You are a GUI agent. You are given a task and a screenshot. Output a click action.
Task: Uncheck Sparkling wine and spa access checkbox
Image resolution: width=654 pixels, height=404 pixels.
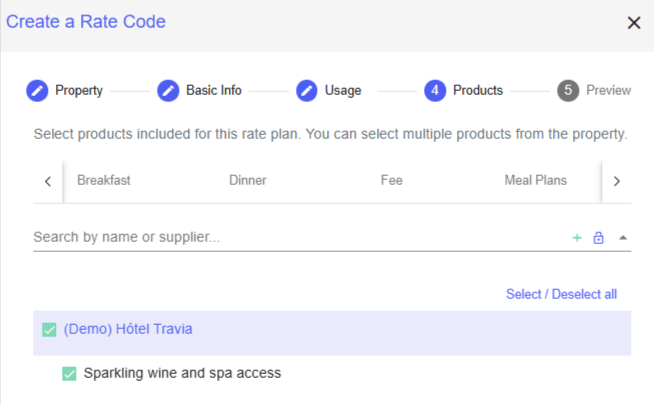point(69,374)
